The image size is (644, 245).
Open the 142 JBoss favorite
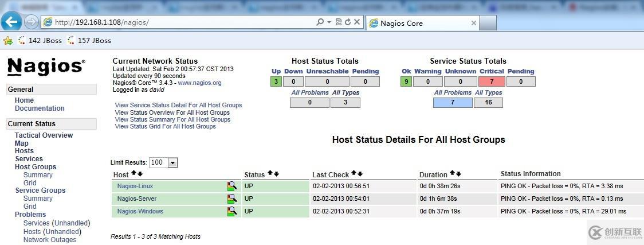click(x=40, y=40)
